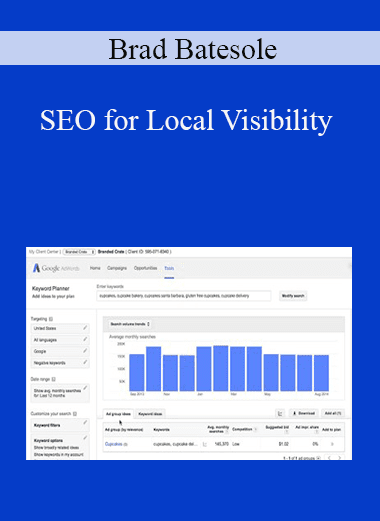Click the Download button

(304, 413)
